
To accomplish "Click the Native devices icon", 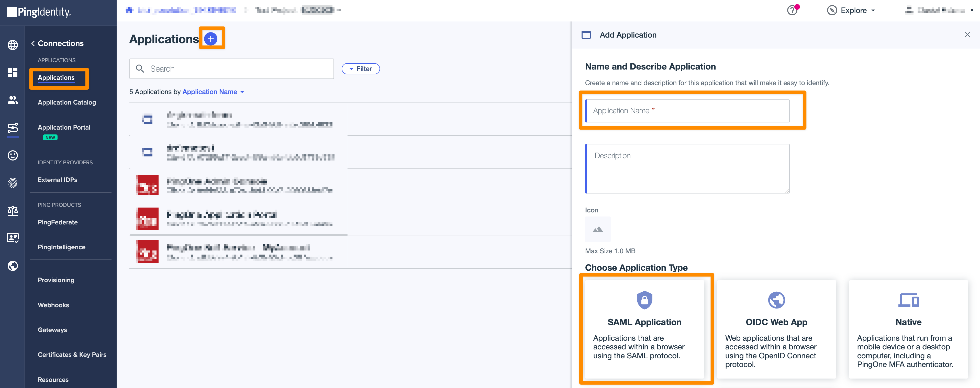I will pos(908,300).
